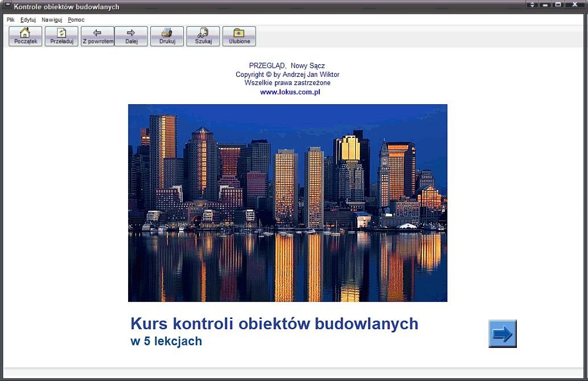The height and width of the screenshot is (381, 588).
Task: Open the Pomoc menu
Action: coord(76,20)
